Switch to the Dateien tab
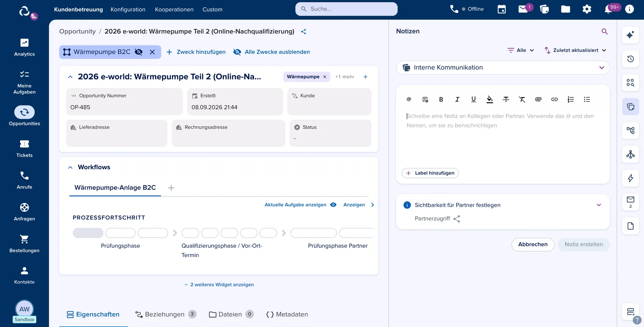This screenshot has width=644, height=327. (x=231, y=315)
